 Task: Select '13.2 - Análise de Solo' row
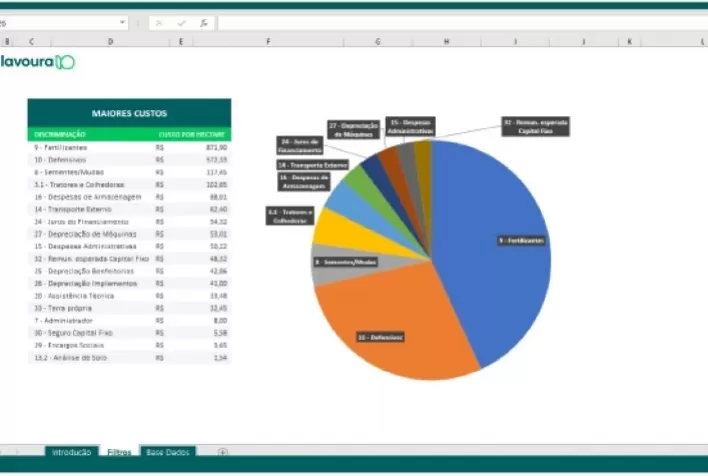point(129,358)
